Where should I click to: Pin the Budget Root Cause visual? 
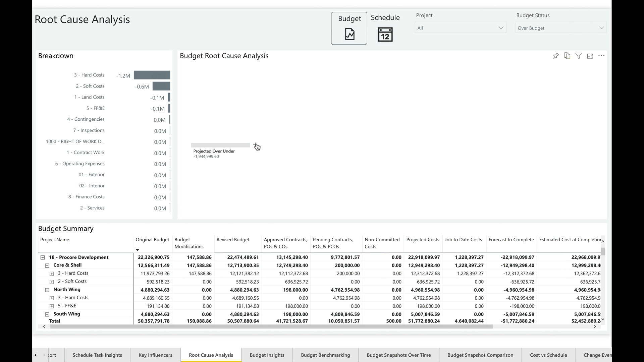click(556, 56)
